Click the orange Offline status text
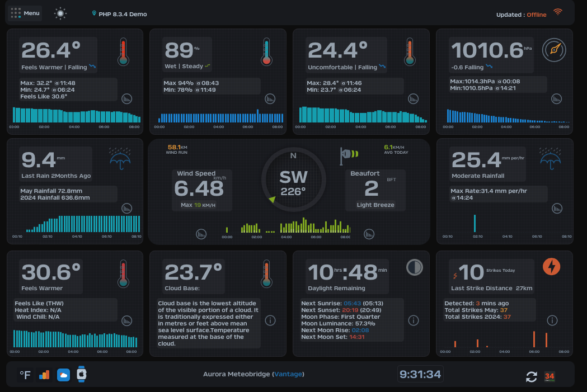This screenshot has width=587, height=392. (x=536, y=15)
